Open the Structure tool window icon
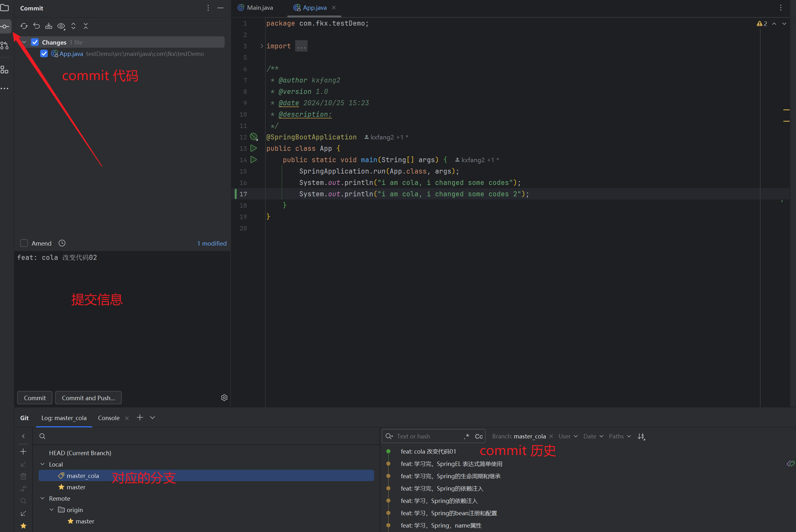 [5, 70]
